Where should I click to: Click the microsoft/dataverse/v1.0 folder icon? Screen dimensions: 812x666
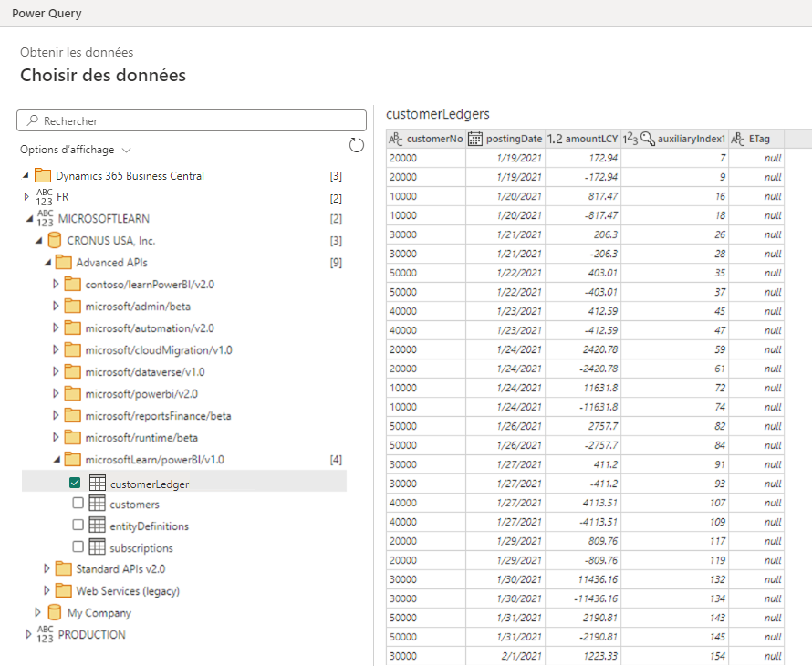72,372
